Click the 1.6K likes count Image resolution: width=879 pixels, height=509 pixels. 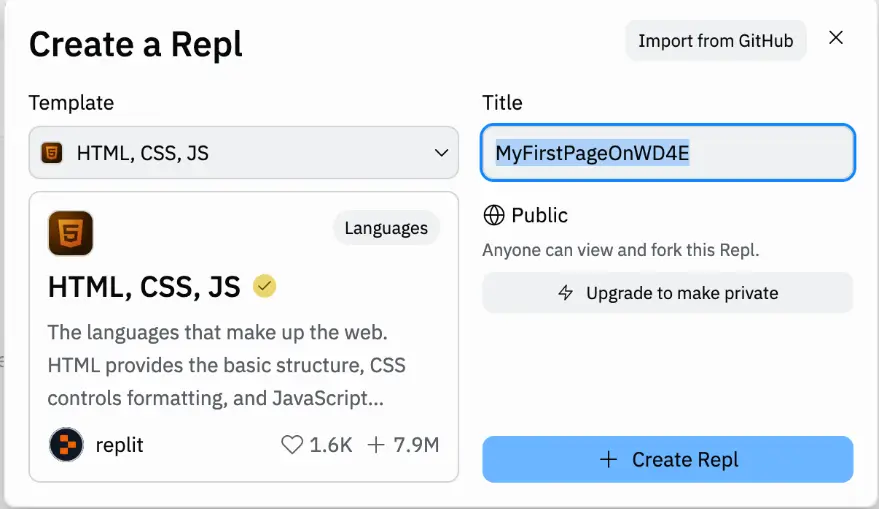[x=331, y=445]
